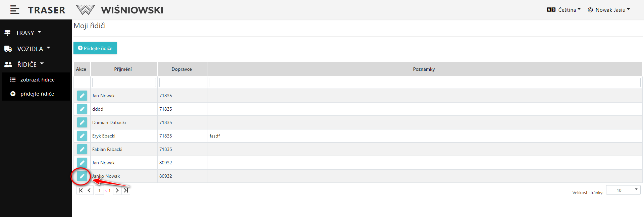
Task: Expand the VOZIDLA sidebar menu
Action: 28,49
